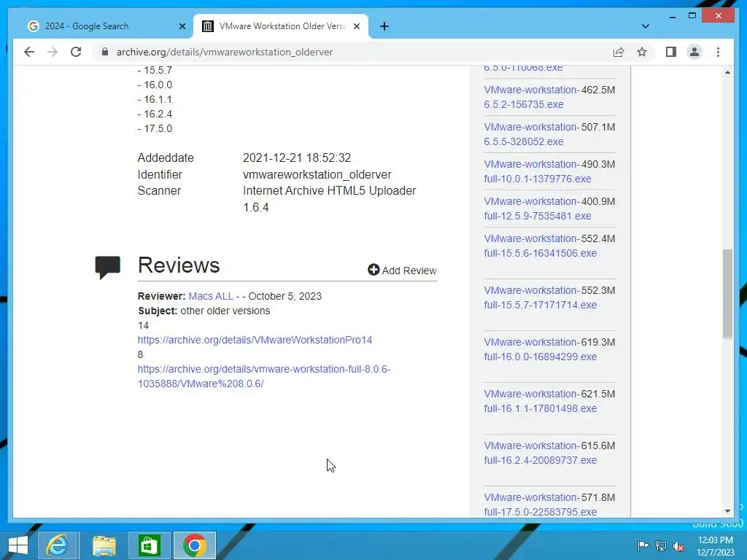
Task: Click the Addeddate value 2021-12-21 18:52:32
Action: 297,157
